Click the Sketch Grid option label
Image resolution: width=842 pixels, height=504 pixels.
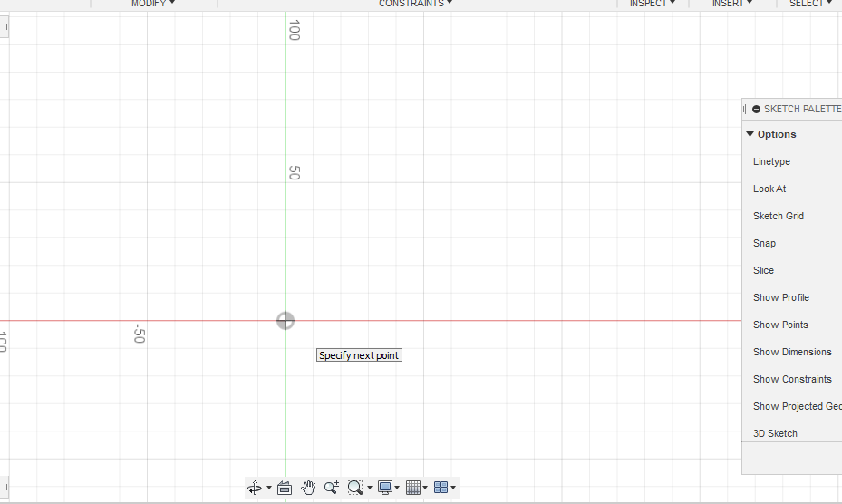point(778,216)
